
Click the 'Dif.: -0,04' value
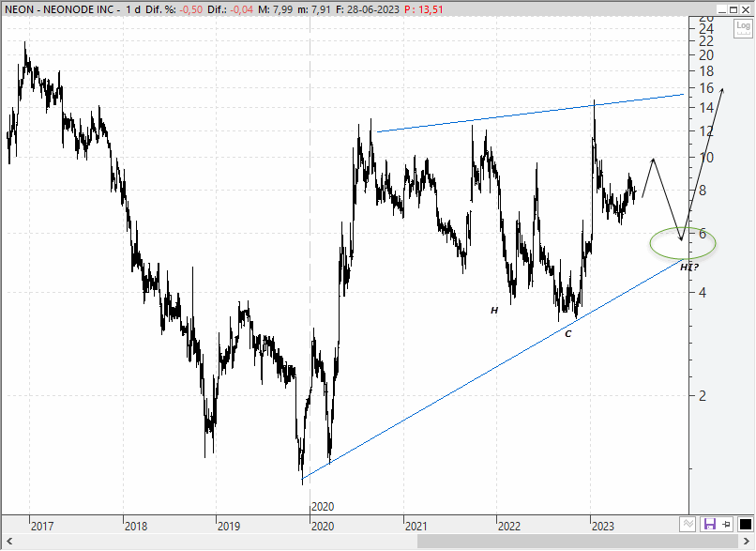230,9
